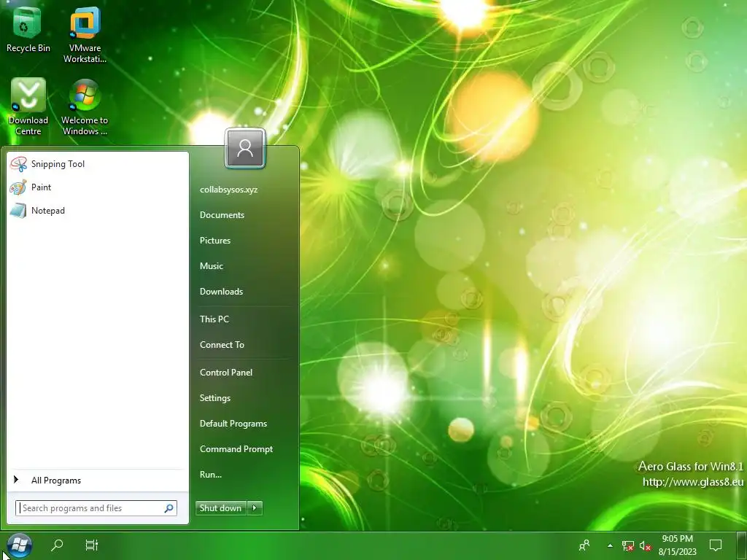Click the Show desktop strip at taskbar edge
747x560 pixels.
click(x=742, y=545)
